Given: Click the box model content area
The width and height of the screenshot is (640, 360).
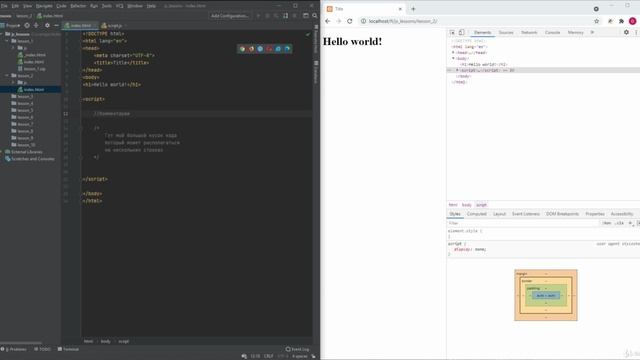Looking at the screenshot, I should pos(546,296).
